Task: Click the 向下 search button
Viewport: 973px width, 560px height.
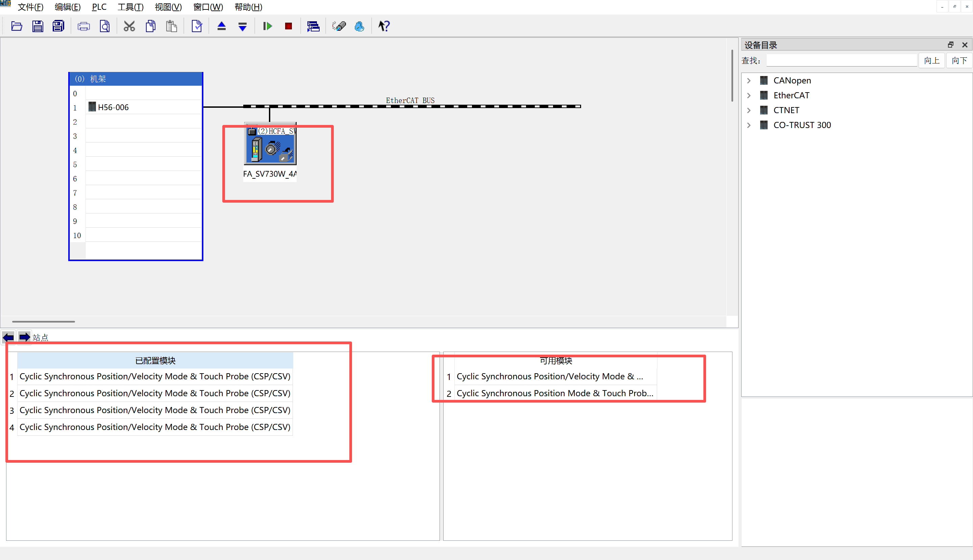Action: click(x=959, y=60)
